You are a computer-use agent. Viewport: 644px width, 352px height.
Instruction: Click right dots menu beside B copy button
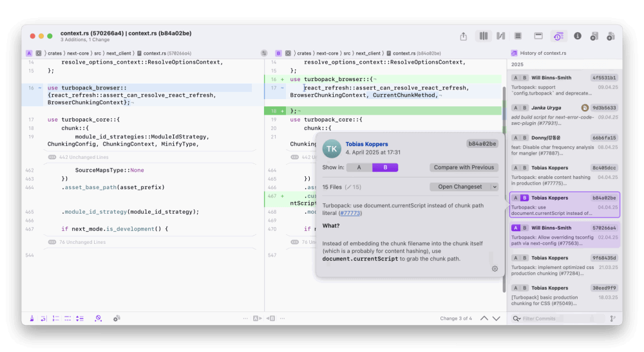pos(282,319)
